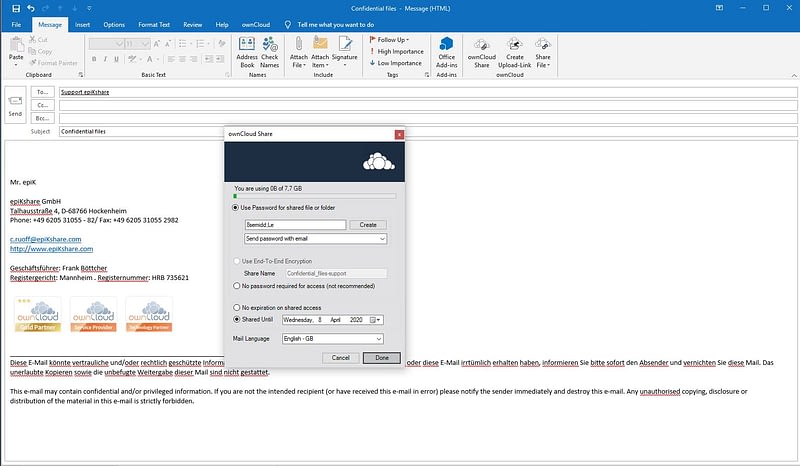This screenshot has width=800, height=466.
Task: Close the ownCloud Share dialog
Action: [x=399, y=134]
